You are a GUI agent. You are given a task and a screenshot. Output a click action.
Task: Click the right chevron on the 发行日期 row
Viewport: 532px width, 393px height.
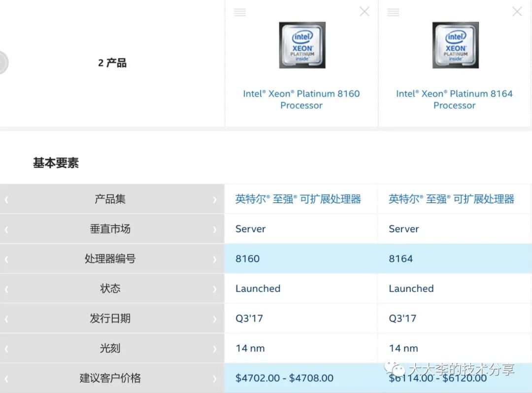[214, 319]
